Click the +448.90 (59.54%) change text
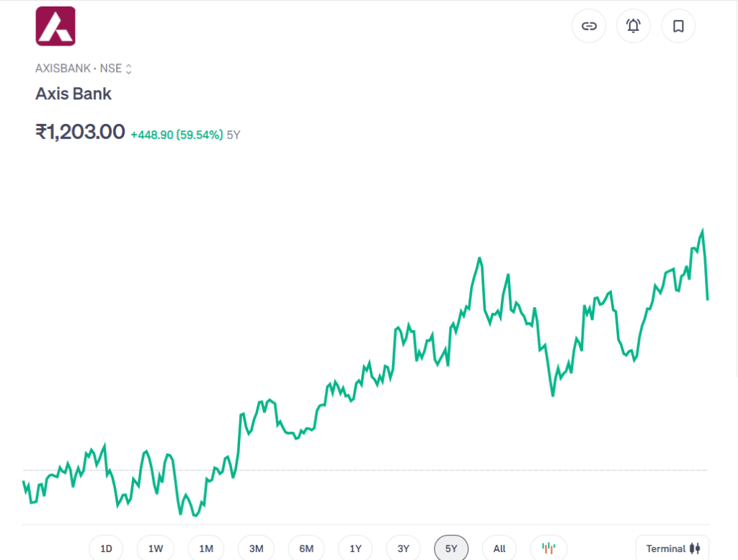The width and height of the screenshot is (738, 560). (x=177, y=134)
